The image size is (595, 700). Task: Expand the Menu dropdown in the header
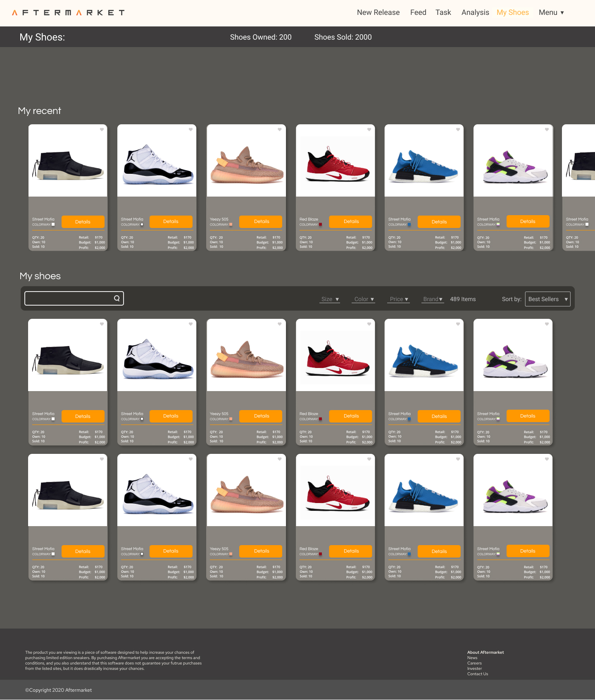(551, 12)
